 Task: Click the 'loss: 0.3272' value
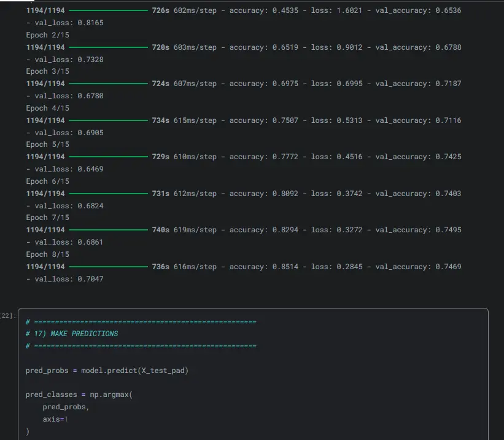[x=336, y=230]
